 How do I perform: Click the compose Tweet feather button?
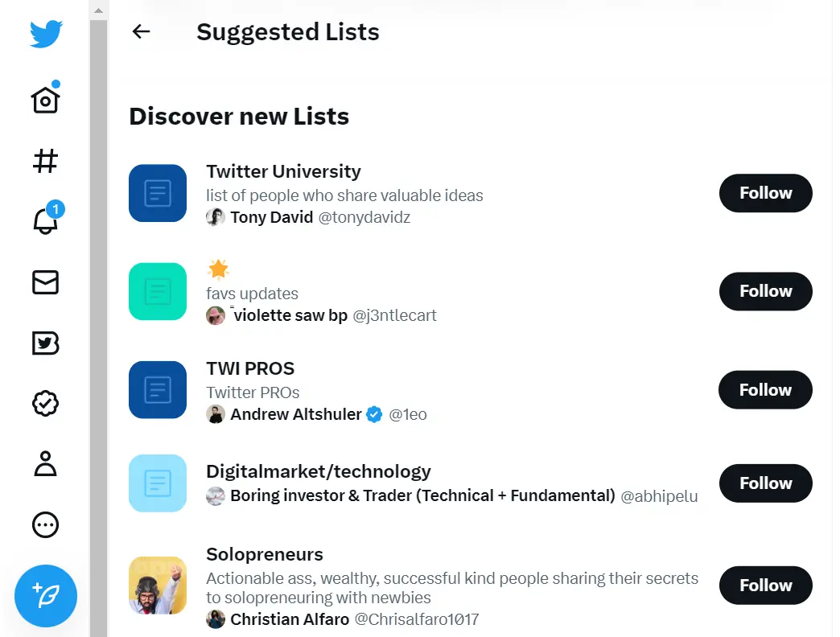(45, 596)
